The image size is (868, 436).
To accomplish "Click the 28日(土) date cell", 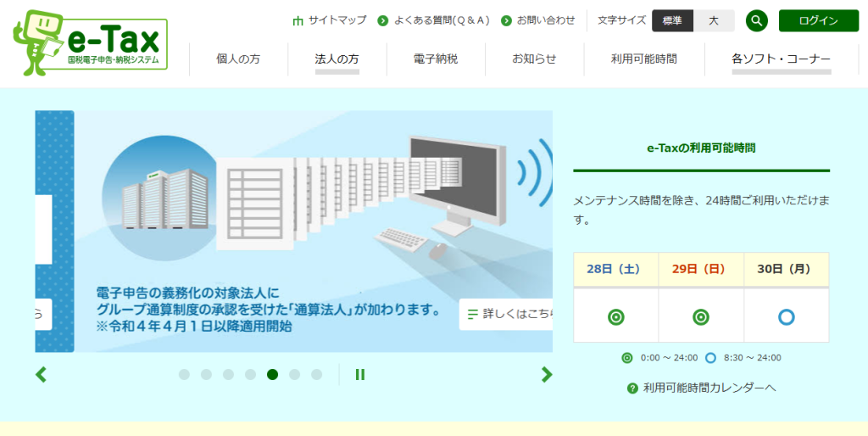I will click(x=616, y=269).
